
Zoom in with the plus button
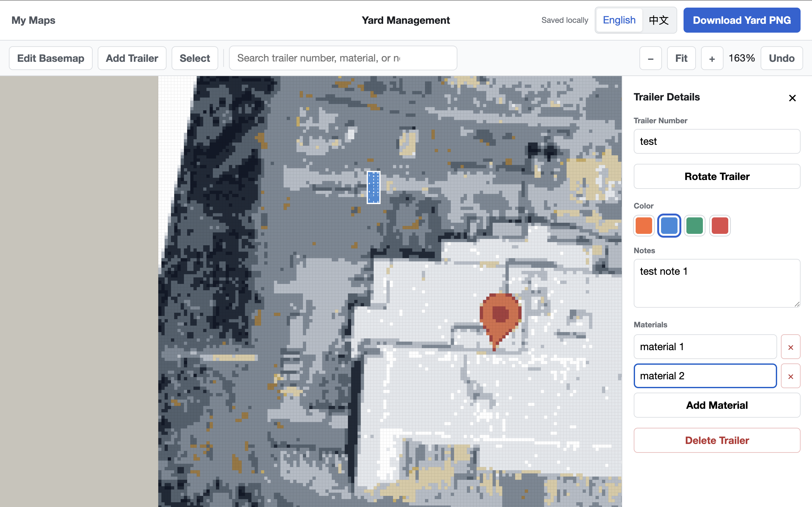[x=712, y=58]
